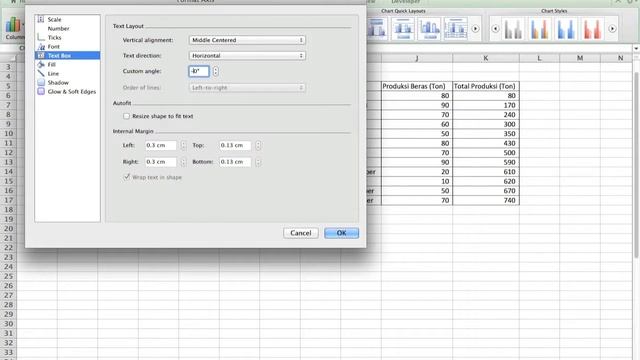Open the Text direction dropdown
This screenshot has height=360, width=640.
[x=247, y=56]
